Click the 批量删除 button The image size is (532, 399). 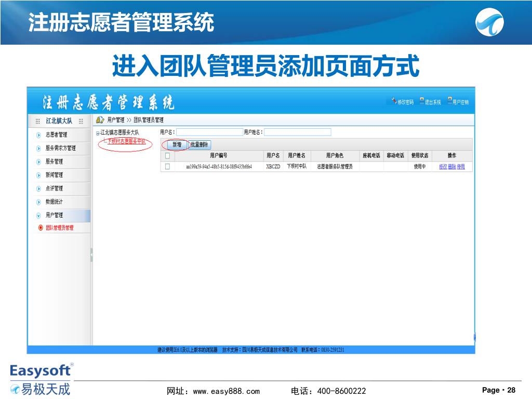[x=199, y=145]
